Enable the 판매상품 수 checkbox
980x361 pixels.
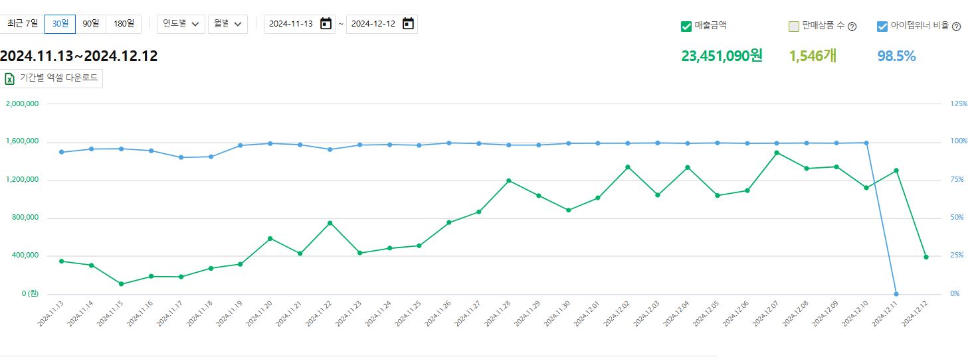(794, 27)
